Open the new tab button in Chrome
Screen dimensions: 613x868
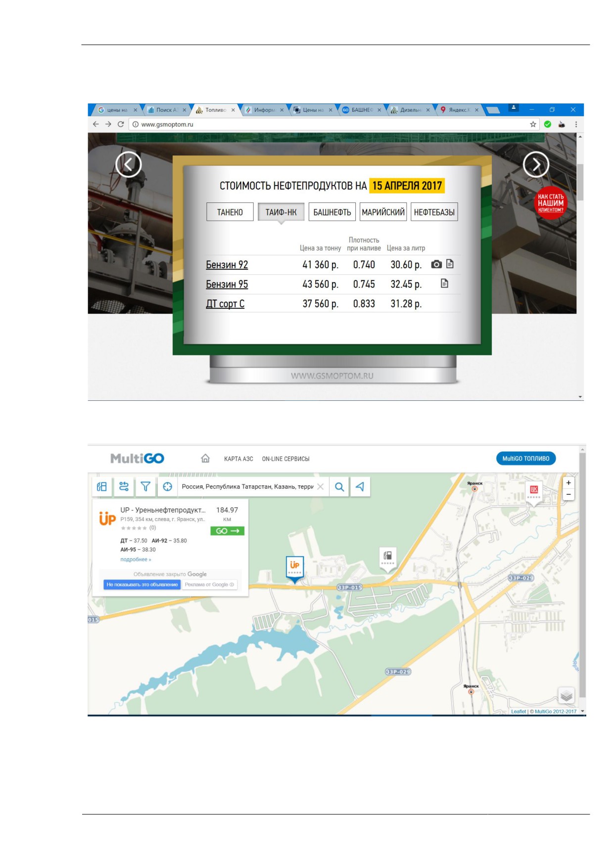coord(493,110)
